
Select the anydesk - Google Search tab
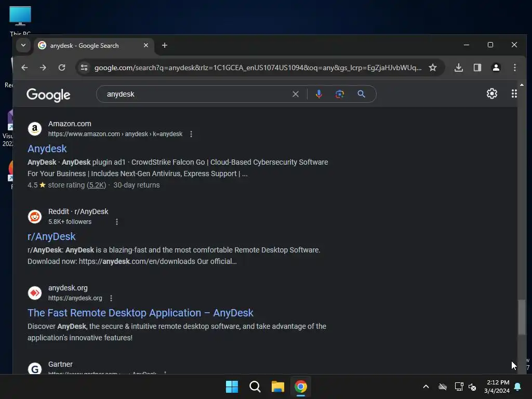pyautogui.click(x=94, y=46)
